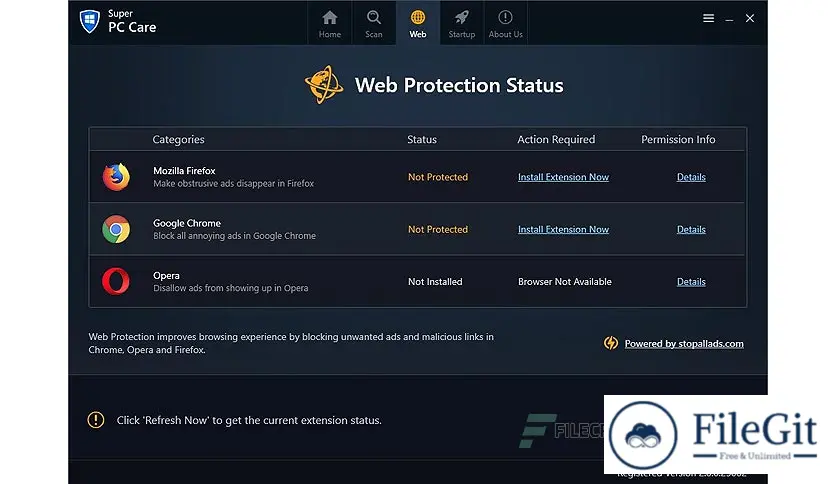The image size is (836, 484).
Task: Install extension for Mozilla Firefox
Action: [563, 177]
